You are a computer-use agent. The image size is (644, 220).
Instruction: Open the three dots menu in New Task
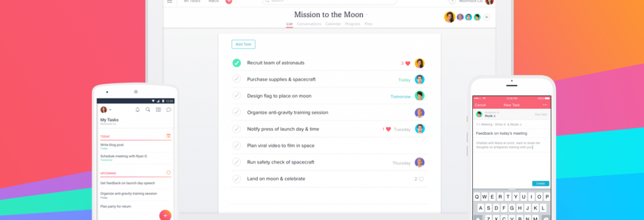click(x=545, y=105)
